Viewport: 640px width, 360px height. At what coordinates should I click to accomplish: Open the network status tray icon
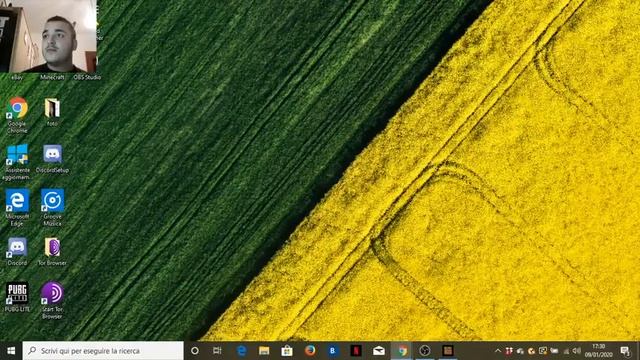tap(566, 351)
